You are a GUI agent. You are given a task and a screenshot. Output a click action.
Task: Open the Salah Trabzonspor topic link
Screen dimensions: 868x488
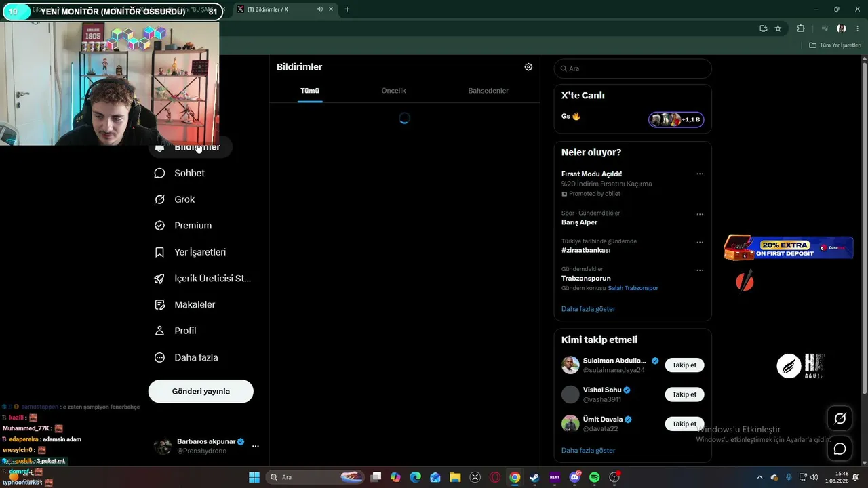tap(633, 288)
